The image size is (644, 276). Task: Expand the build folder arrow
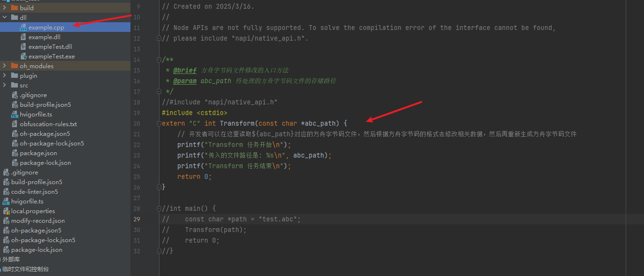coord(5,8)
